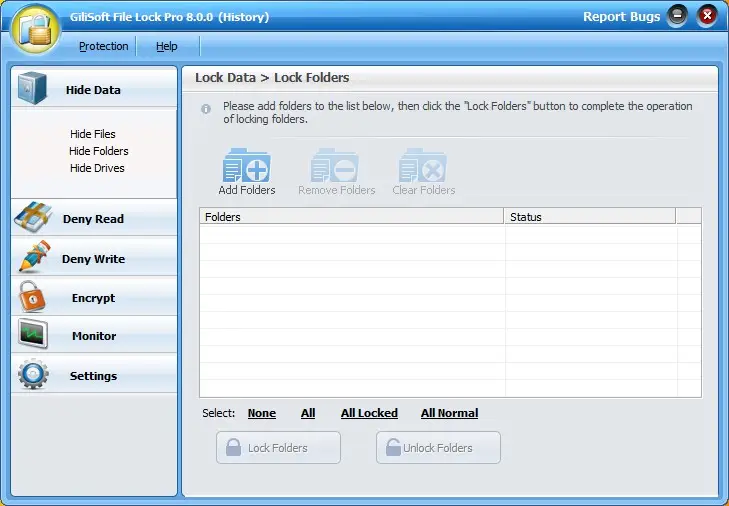Open the Protection menu

(104, 46)
